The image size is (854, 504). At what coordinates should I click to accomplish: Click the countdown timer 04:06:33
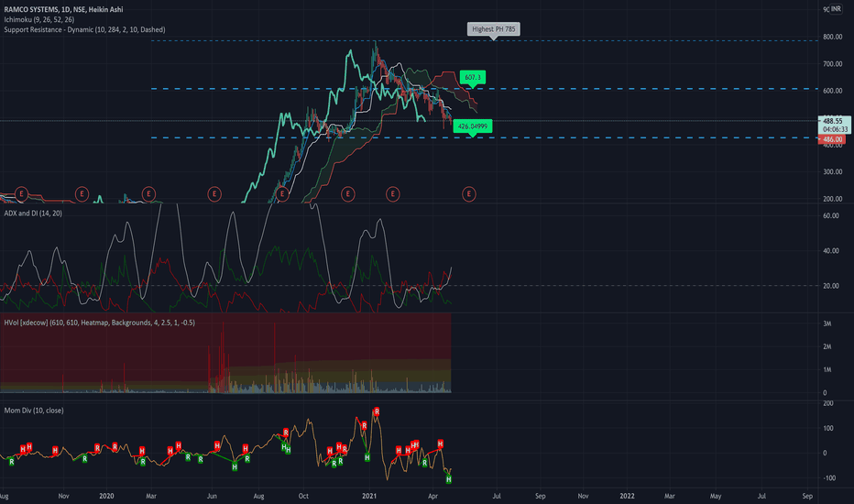click(x=835, y=130)
